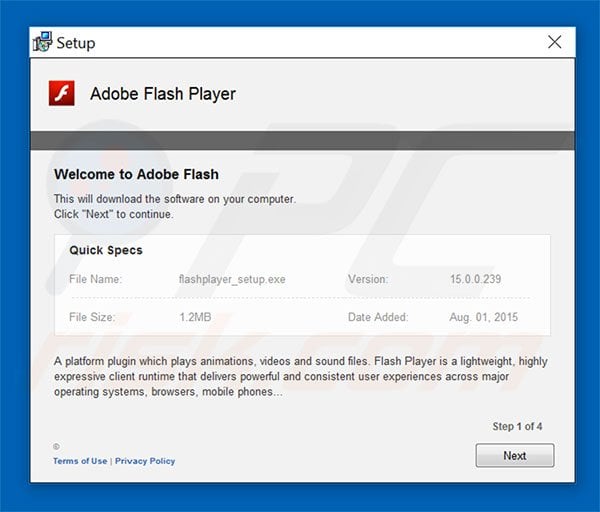Image resolution: width=600 pixels, height=512 pixels.
Task: Select the date Aug. 01, 2015
Action: pyautogui.click(x=483, y=317)
